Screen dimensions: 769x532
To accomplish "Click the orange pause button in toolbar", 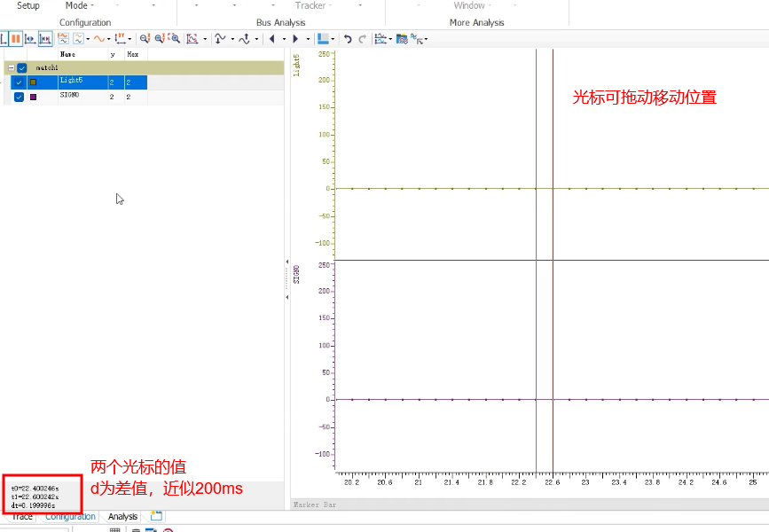I will [x=16, y=39].
